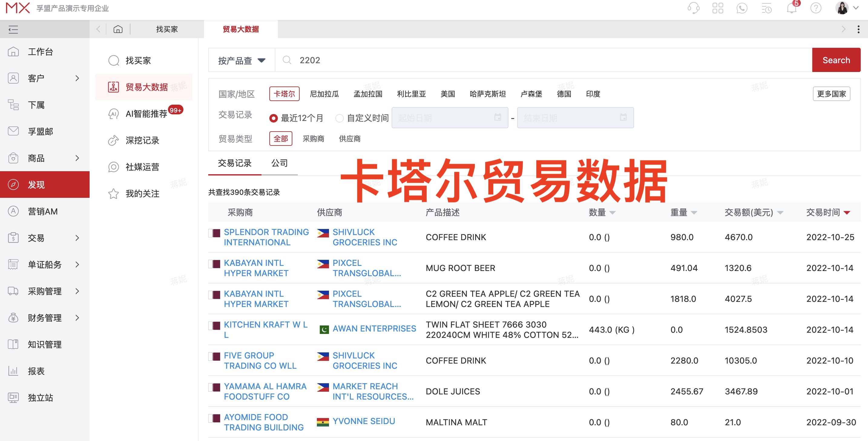Click 更多国家 to show more countries

click(x=831, y=94)
